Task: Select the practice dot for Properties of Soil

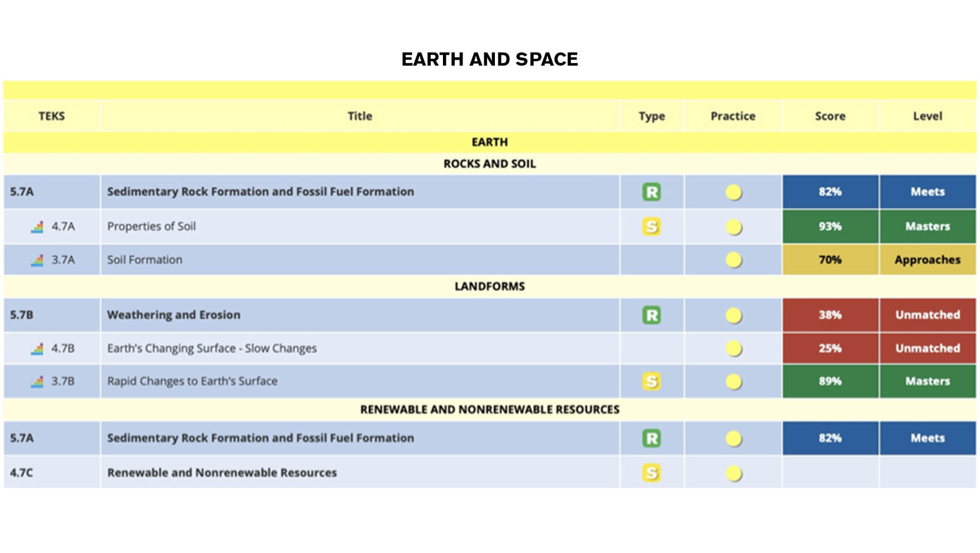Action: coord(734,227)
